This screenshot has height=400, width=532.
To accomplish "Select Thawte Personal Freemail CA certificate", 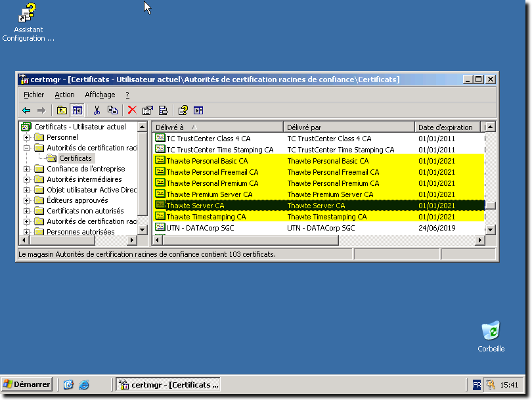I will (319, 171).
